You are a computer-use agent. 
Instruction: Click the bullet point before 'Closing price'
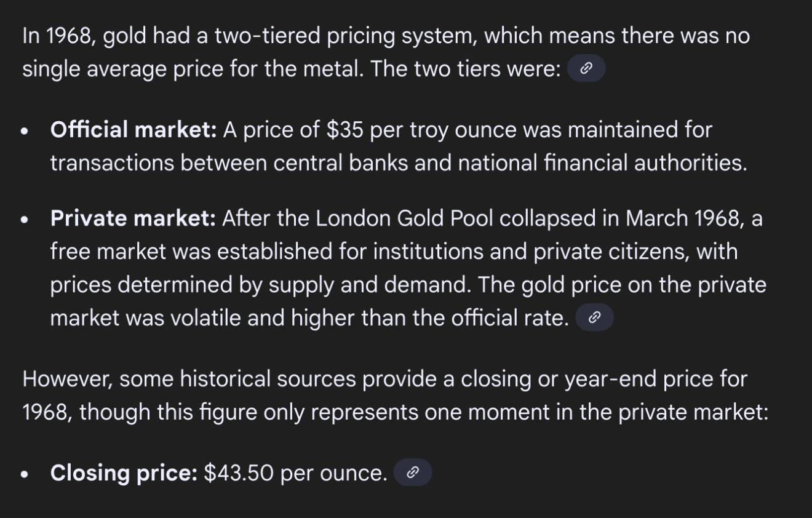pos(25,474)
